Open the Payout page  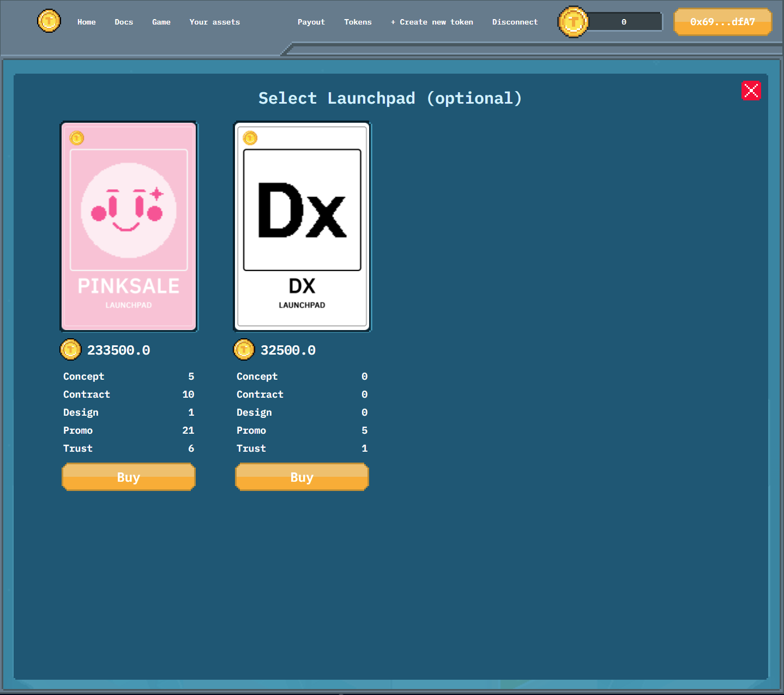(x=311, y=22)
